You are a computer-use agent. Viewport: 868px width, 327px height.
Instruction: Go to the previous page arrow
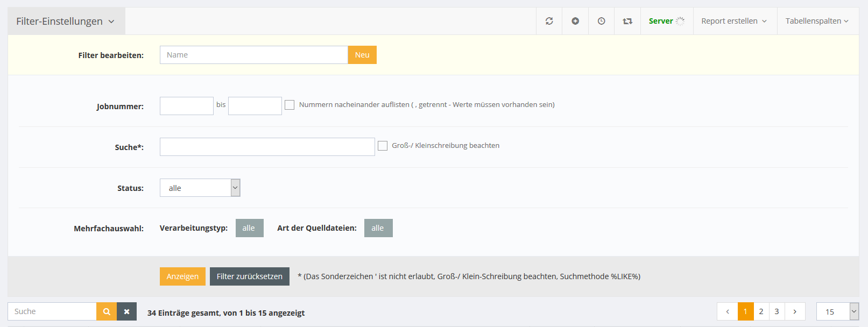[x=728, y=311]
